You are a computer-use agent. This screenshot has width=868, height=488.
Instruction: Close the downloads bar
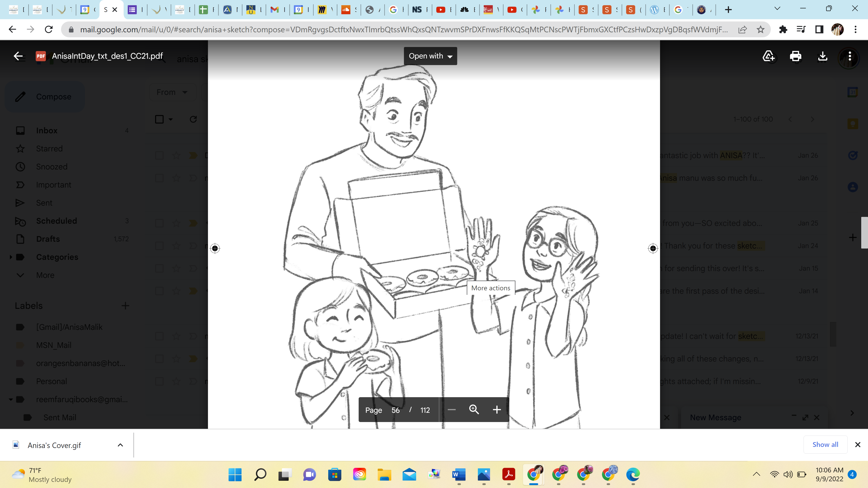[x=858, y=445]
